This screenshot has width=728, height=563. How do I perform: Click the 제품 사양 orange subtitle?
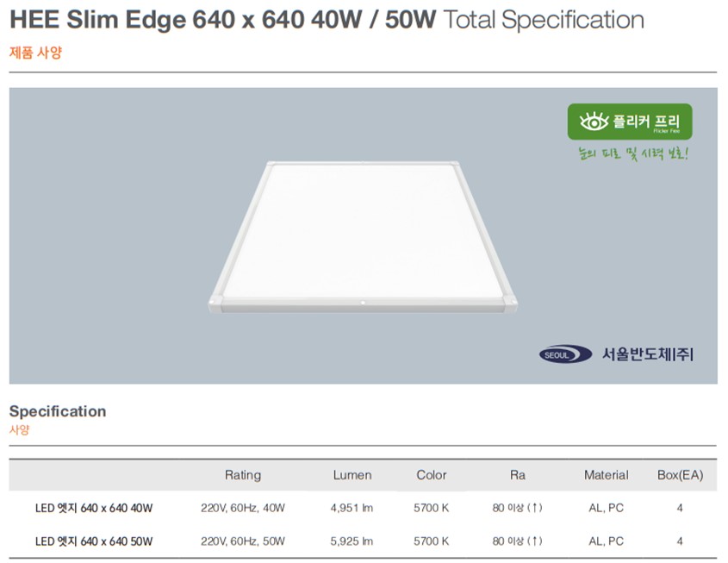(35, 53)
